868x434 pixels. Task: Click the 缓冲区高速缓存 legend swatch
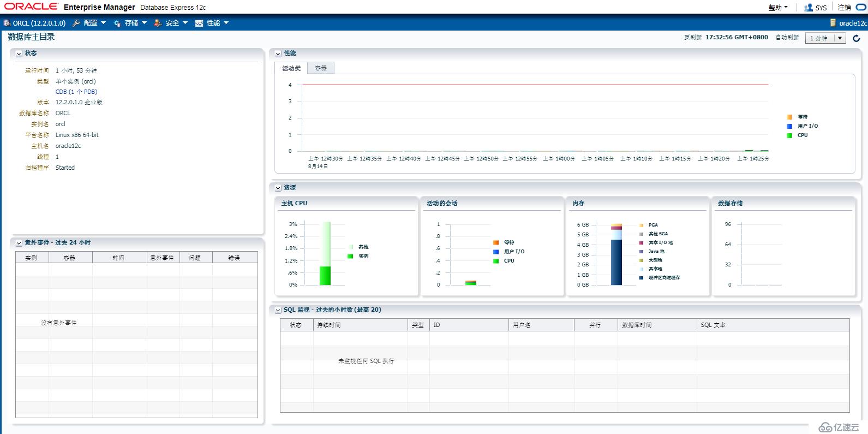point(641,278)
